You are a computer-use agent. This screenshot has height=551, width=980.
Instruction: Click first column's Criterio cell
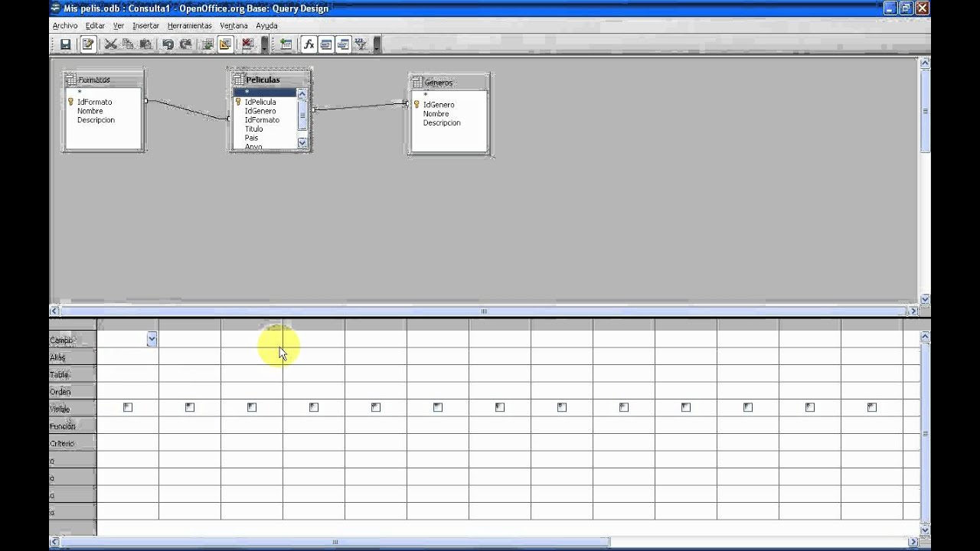pos(128,443)
